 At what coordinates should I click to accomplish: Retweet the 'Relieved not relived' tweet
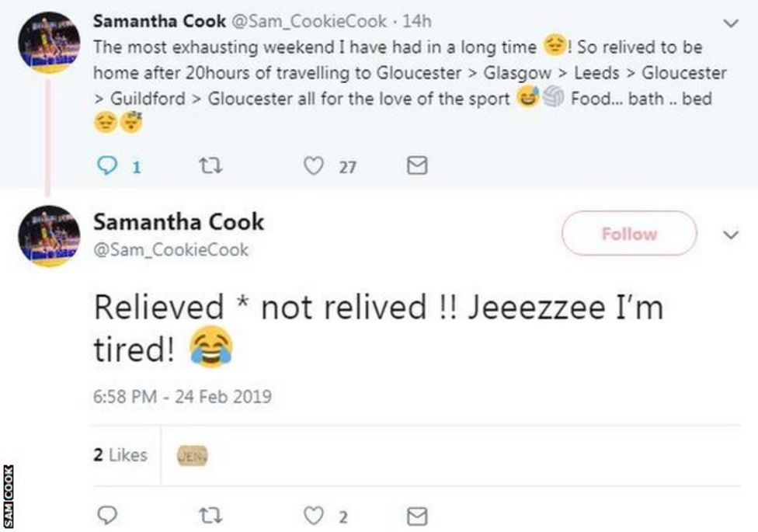pyautogui.click(x=210, y=516)
